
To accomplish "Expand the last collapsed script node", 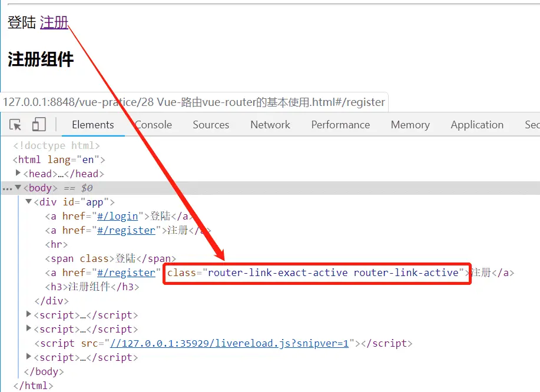I will 29,356.
